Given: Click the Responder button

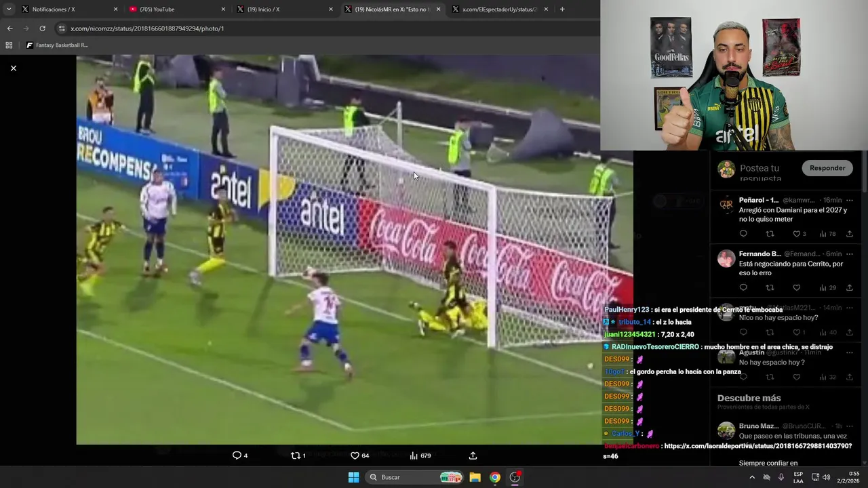Looking at the screenshot, I should [x=827, y=168].
